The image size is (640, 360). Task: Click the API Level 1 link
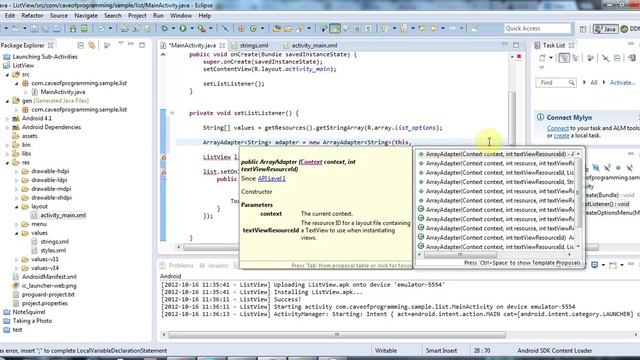pos(271,178)
